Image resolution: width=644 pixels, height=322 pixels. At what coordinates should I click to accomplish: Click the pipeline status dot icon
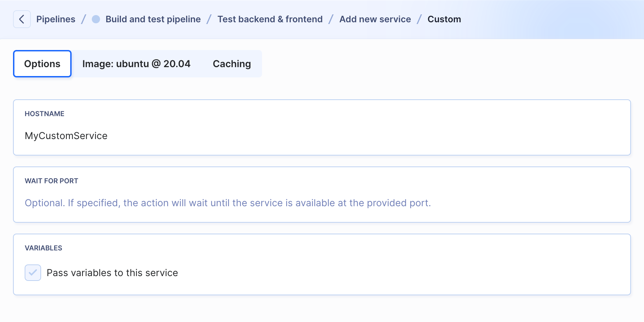(96, 19)
